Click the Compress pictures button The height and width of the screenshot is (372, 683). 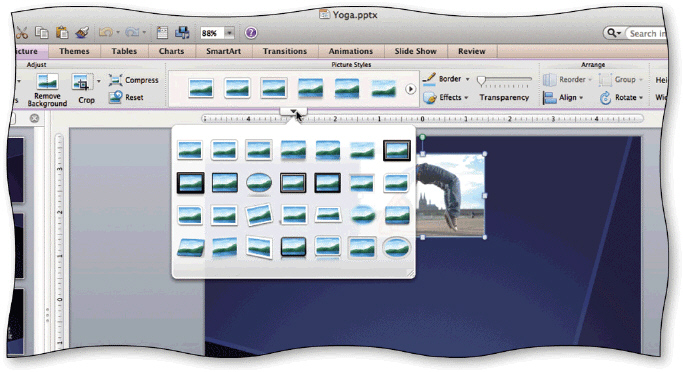click(133, 80)
